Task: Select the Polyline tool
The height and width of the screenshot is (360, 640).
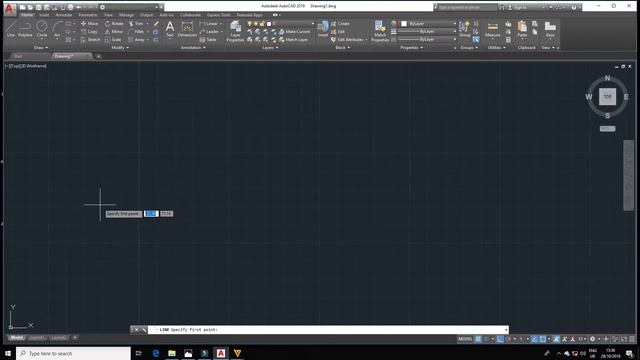Action: pyautogui.click(x=25, y=29)
